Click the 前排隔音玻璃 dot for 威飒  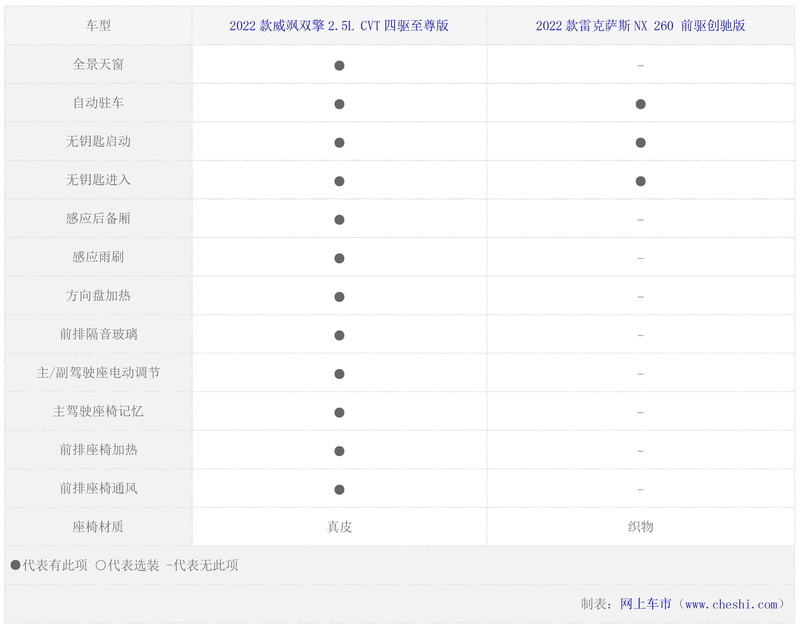coord(339,335)
